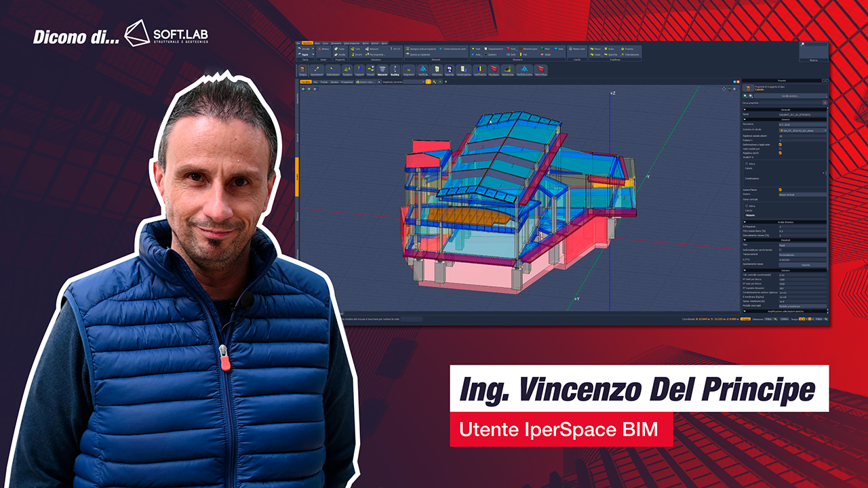
Task: Switch to the Parallela view tab
Action: [x=306, y=82]
